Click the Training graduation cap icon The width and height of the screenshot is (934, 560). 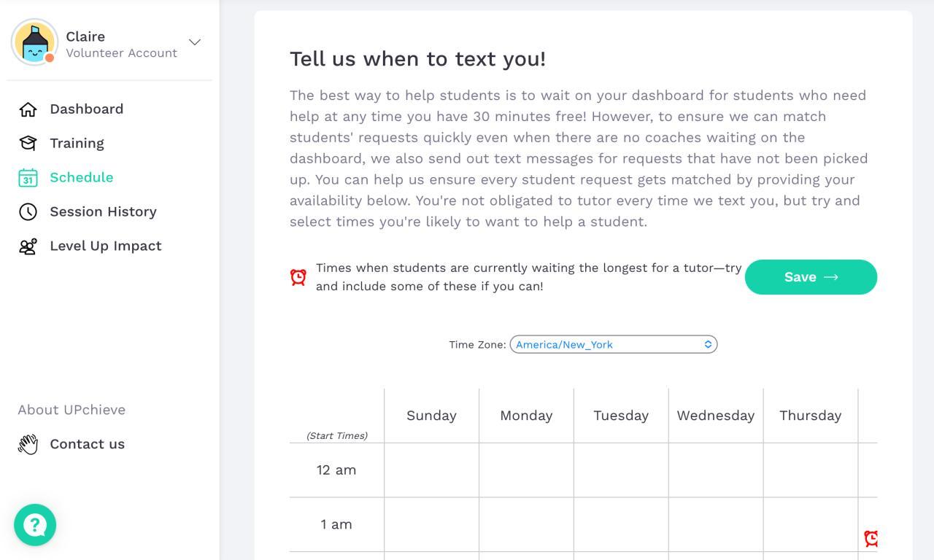pyautogui.click(x=28, y=144)
